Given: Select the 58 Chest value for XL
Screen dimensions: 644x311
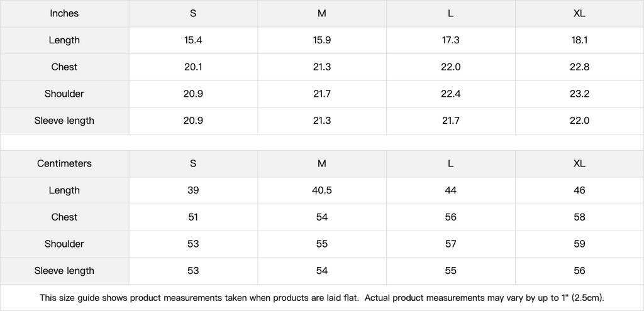Looking at the screenshot, I should point(579,217).
